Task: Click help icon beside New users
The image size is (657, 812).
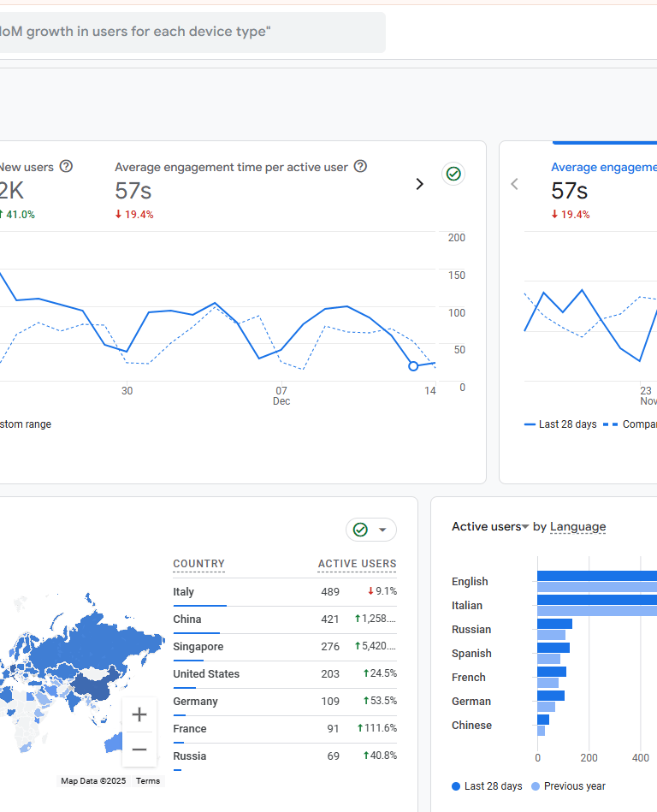Action: point(66,166)
